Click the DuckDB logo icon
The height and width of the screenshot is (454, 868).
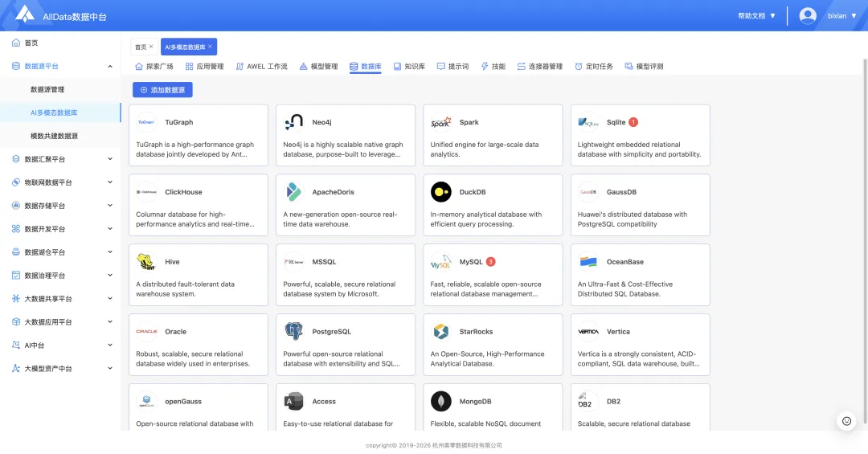[440, 192]
